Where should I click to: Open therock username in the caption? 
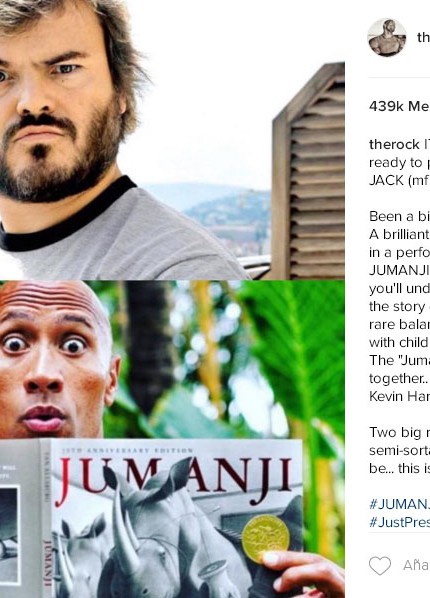point(394,145)
